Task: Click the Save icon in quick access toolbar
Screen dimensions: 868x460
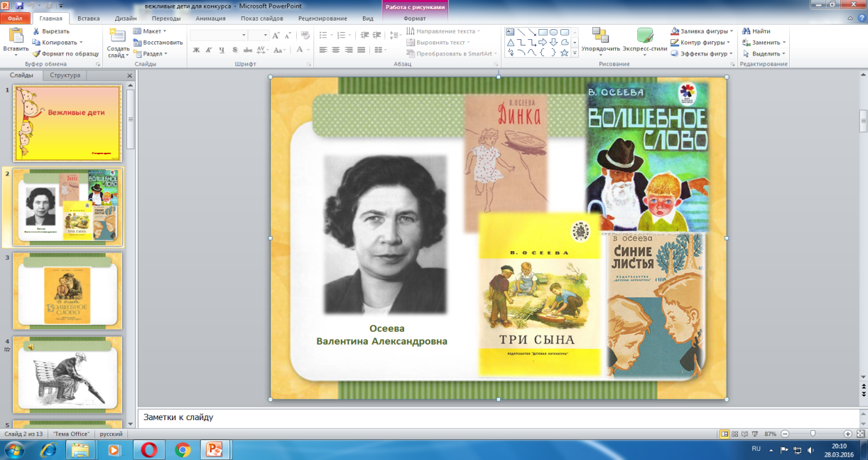Action: pos(19,6)
